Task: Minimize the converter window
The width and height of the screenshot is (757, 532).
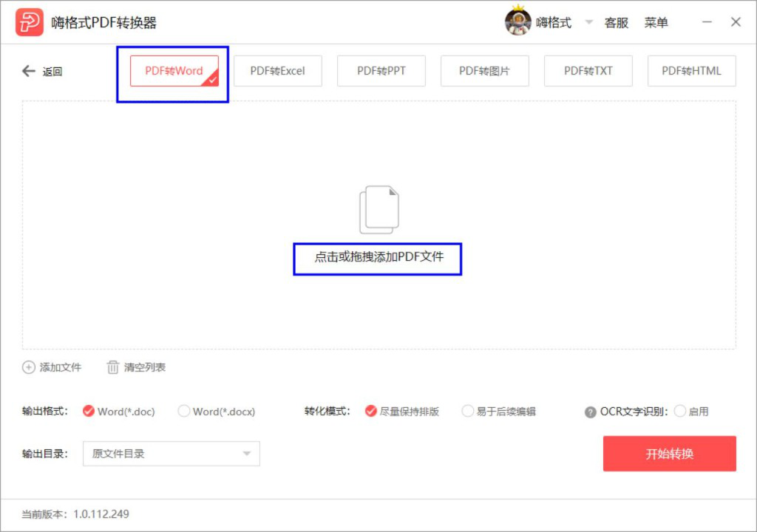Action: coord(707,22)
